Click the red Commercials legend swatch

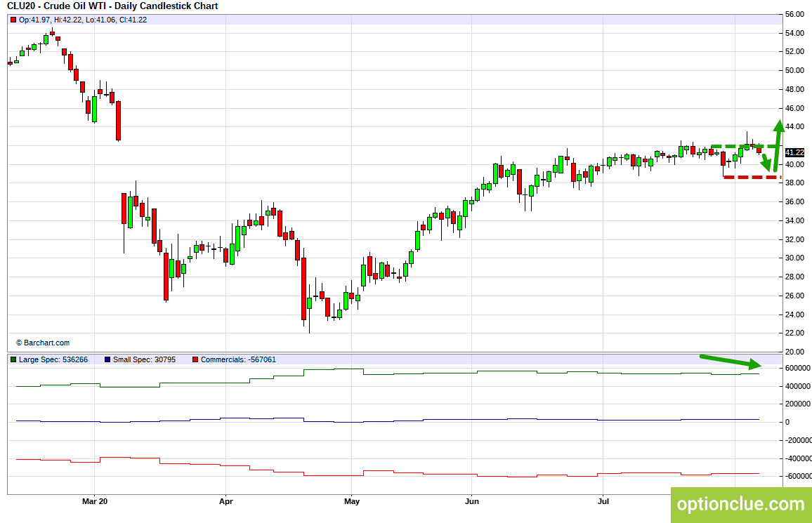[x=195, y=359]
